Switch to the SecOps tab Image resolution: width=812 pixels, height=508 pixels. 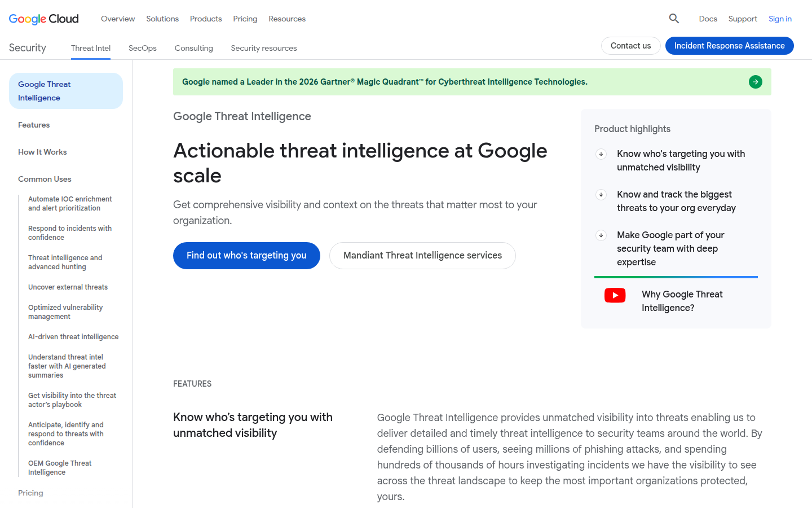pyautogui.click(x=143, y=48)
